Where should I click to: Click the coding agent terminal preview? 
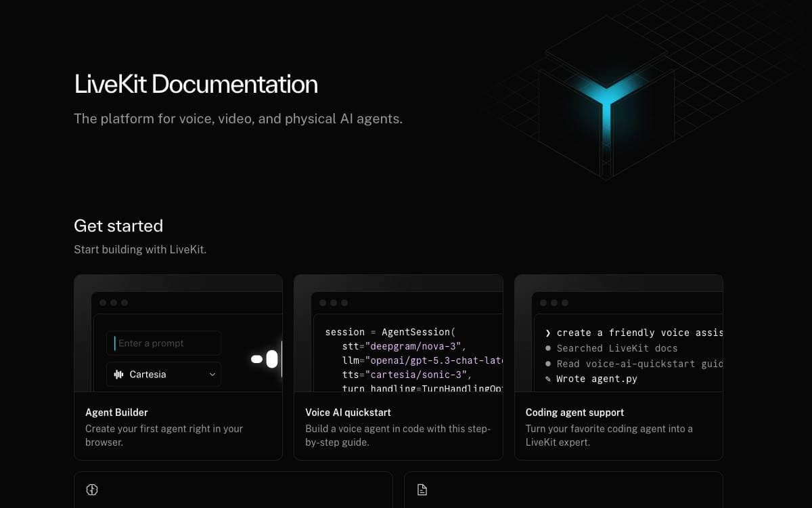(x=618, y=333)
